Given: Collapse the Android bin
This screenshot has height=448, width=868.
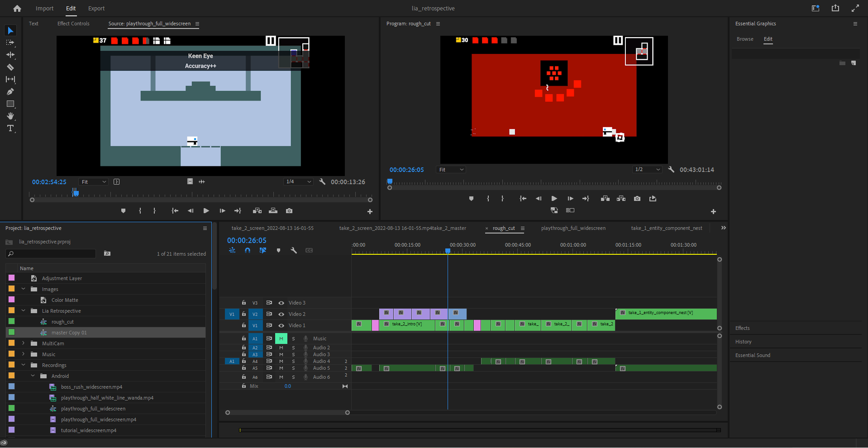Looking at the screenshot, I should click(x=33, y=376).
